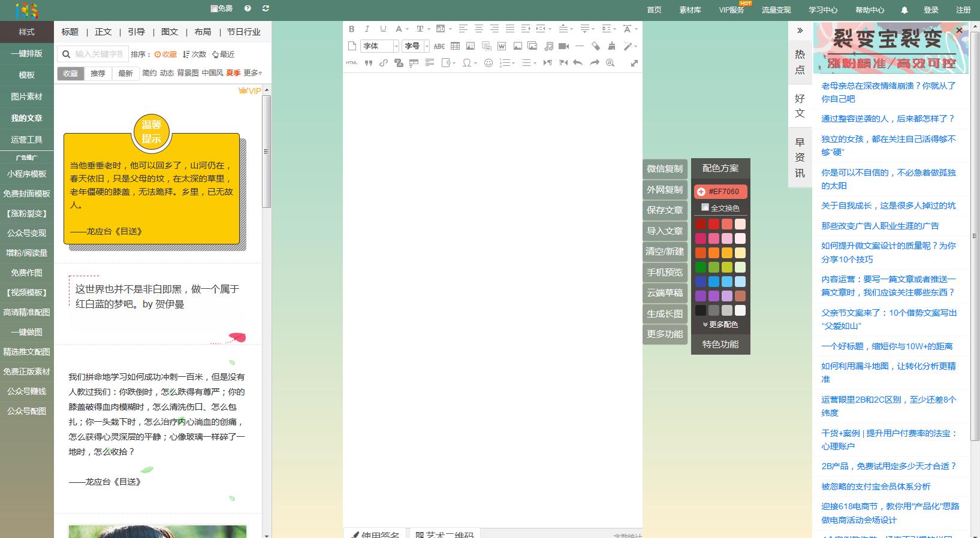The height and width of the screenshot is (538, 980).
Task: Toggle HTML source view
Action: pos(352,63)
